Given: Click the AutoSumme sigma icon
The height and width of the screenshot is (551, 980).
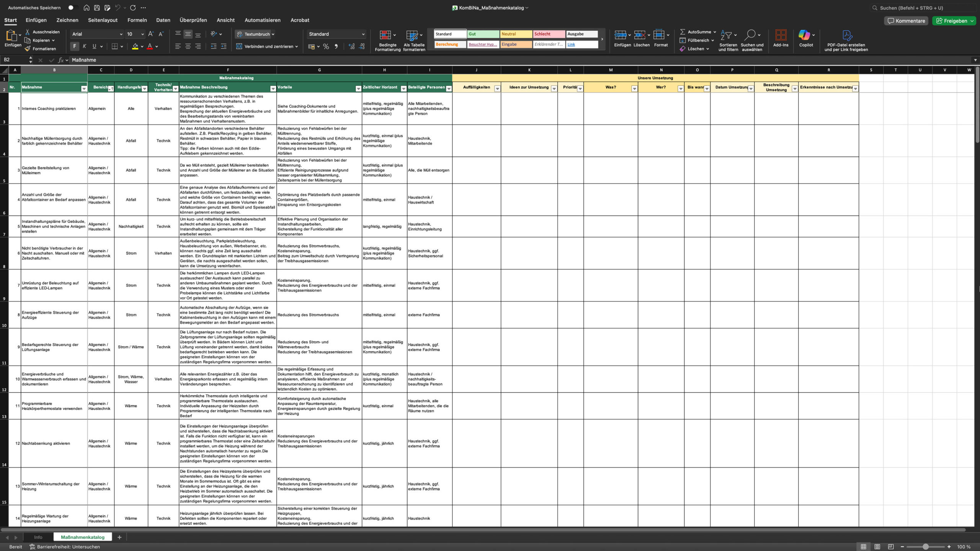Looking at the screenshot, I should (682, 32).
